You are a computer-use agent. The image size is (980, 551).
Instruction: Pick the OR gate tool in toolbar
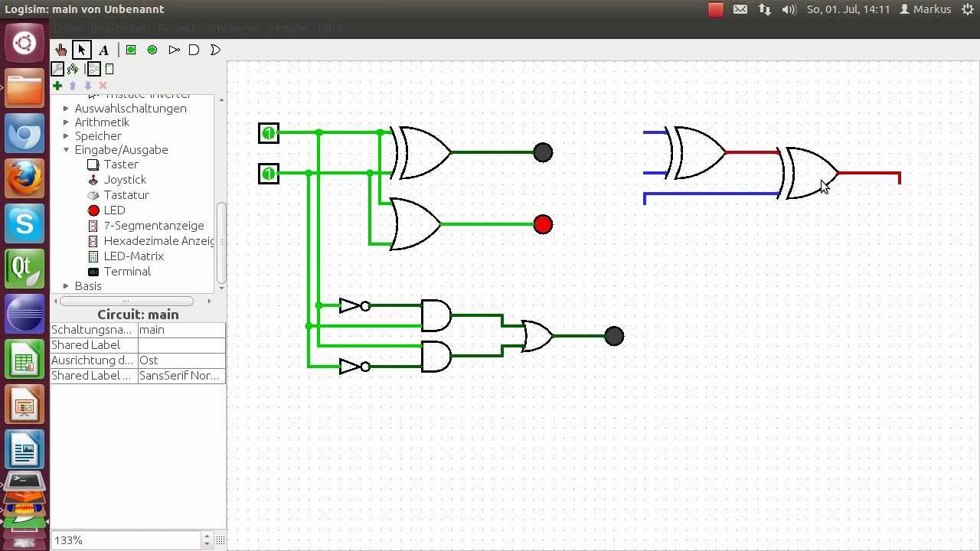pos(215,50)
